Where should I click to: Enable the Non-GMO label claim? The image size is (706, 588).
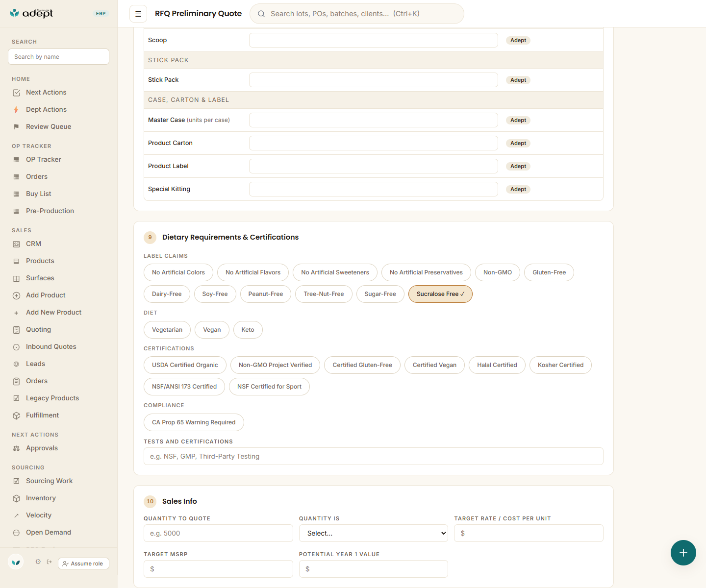pyautogui.click(x=498, y=272)
